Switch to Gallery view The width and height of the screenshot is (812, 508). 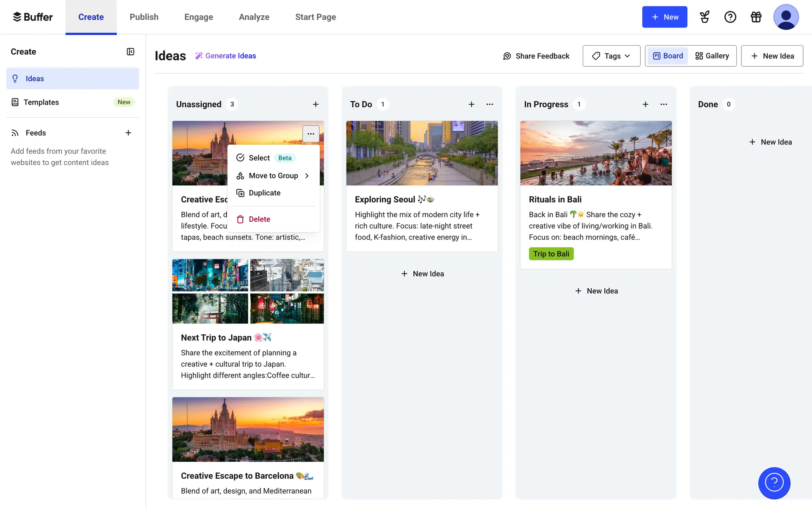point(712,56)
